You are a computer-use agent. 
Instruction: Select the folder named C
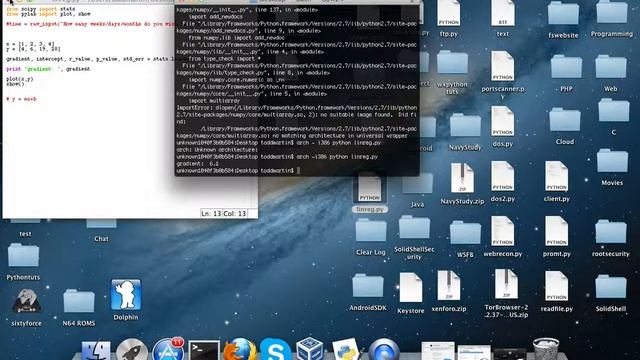[613, 110]
